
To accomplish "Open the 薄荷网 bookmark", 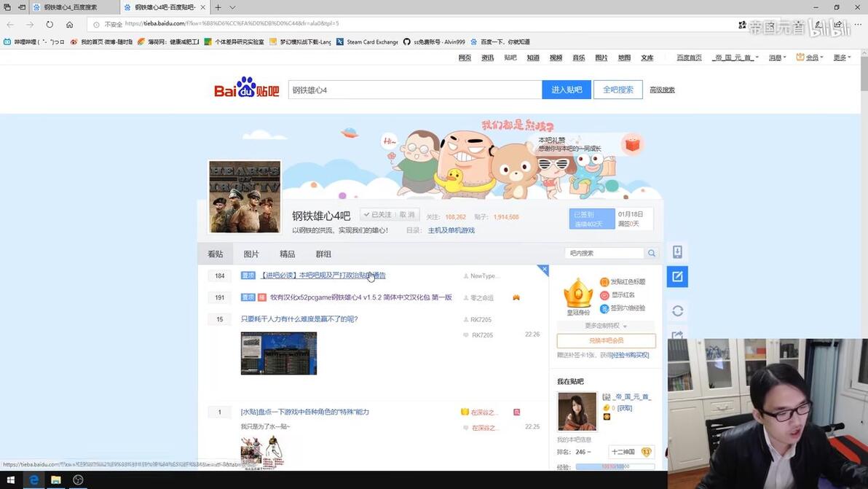I will click(168, 42).
